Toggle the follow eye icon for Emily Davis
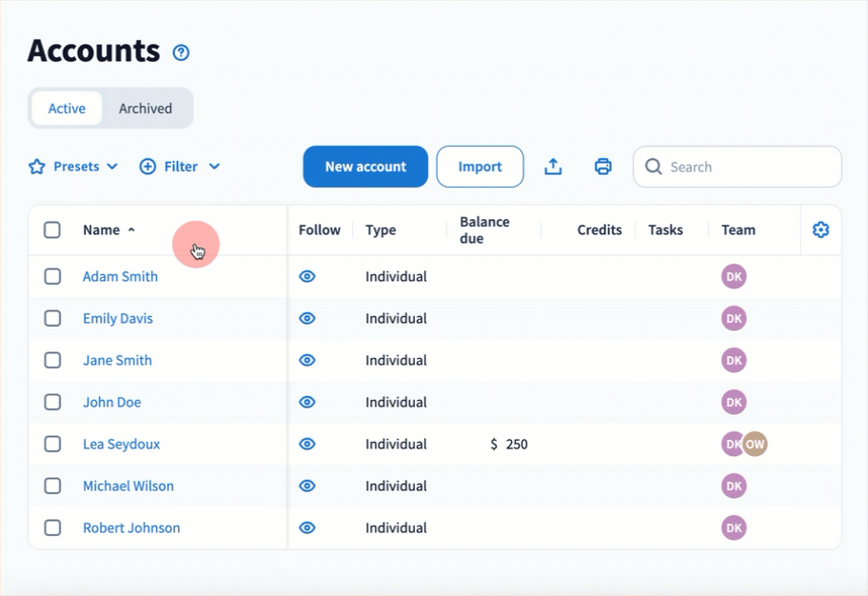 click(307, 319)
